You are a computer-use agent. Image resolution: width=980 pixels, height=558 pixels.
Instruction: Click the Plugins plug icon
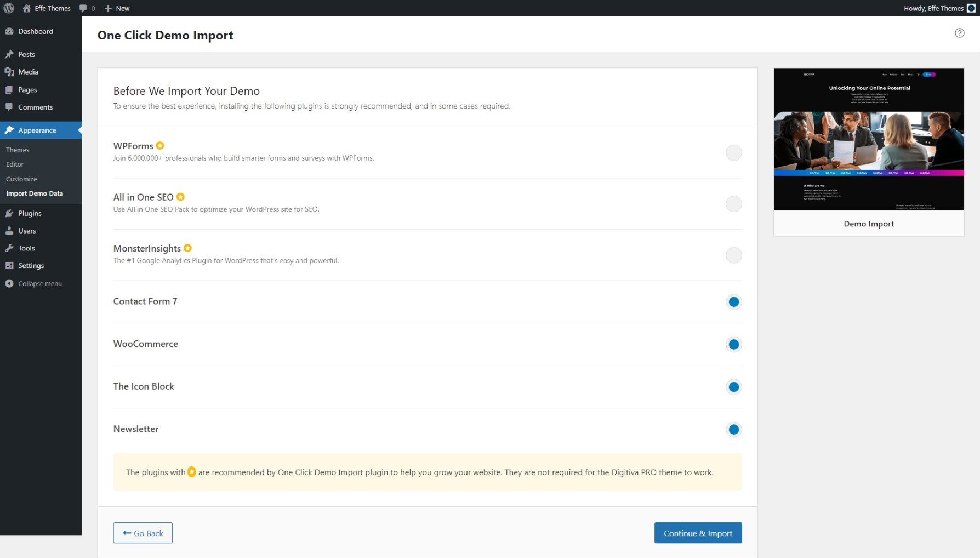tap(9, 213)
